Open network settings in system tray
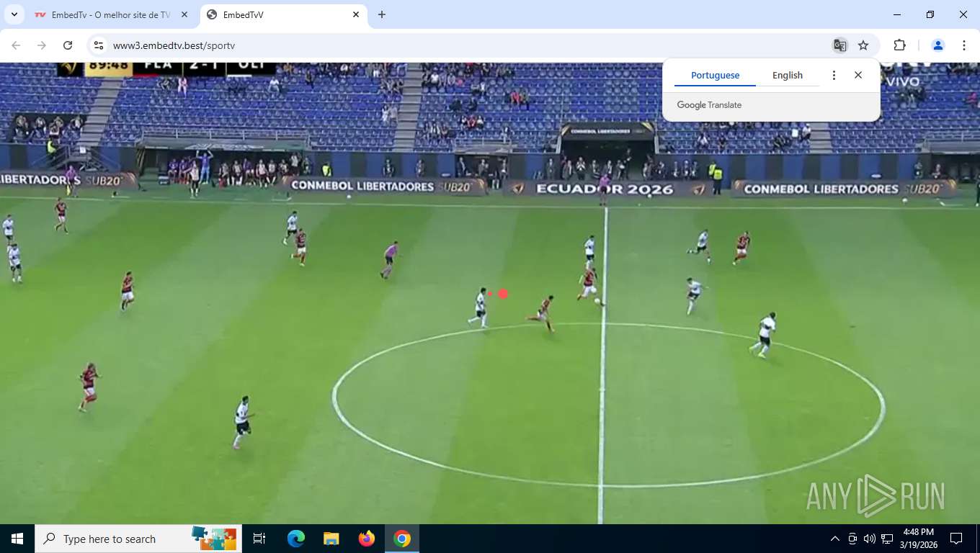 [887, 539]
